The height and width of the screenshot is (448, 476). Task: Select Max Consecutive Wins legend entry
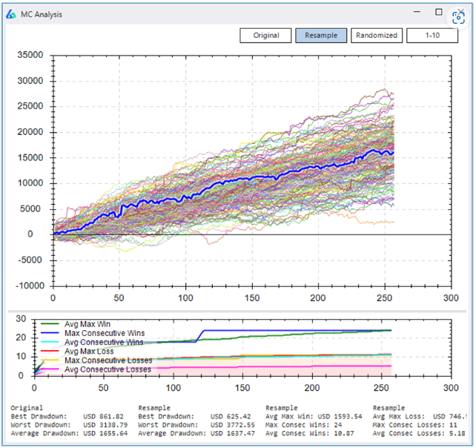(x=105, y=332)
